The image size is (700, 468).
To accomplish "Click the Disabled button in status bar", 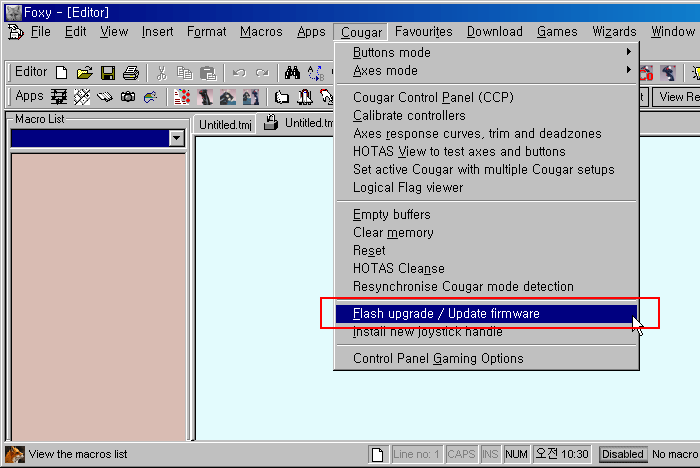I will click(x=622, y=454).
